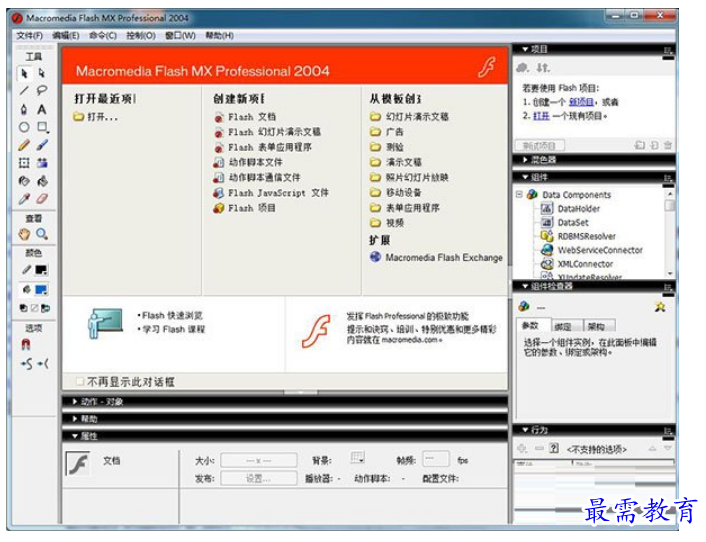Select the Free Transform tool
Screen dimensions: 706x542
[24, 163]
